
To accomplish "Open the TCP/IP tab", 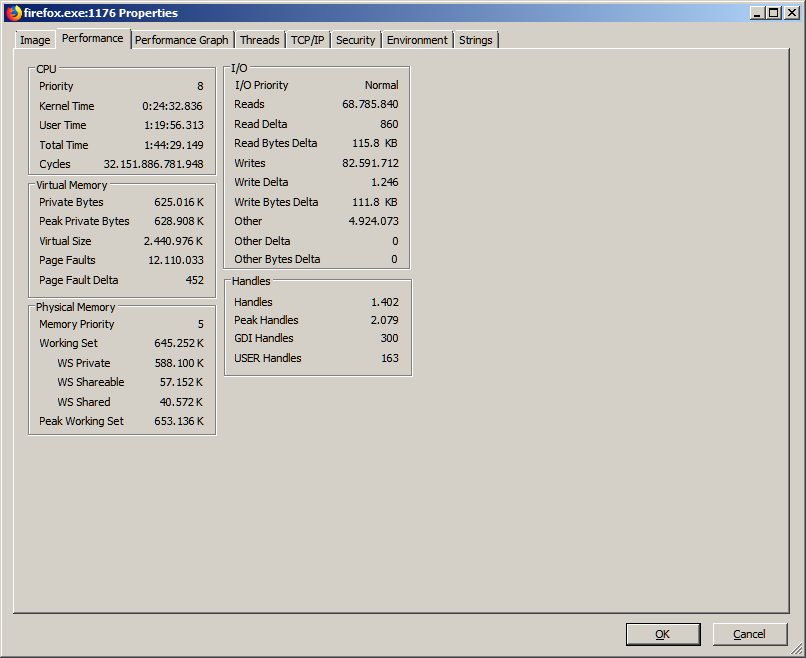I will 307,40.
